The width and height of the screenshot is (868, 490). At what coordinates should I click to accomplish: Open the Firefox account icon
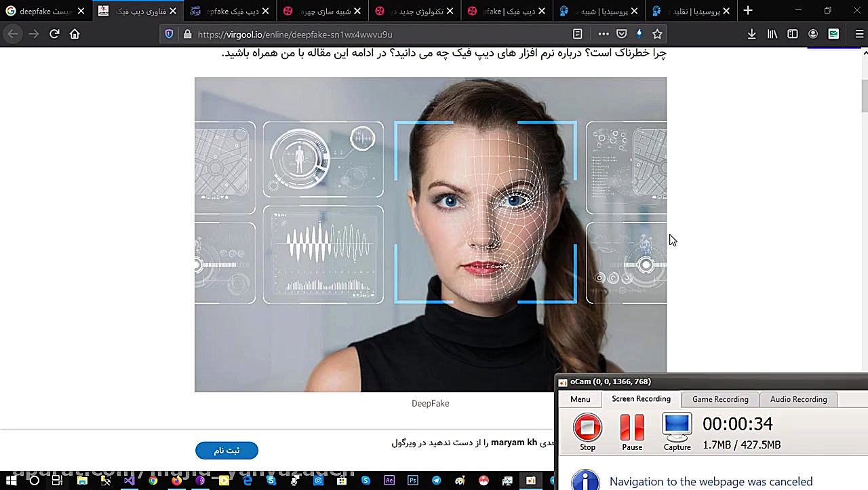point(813,34)
